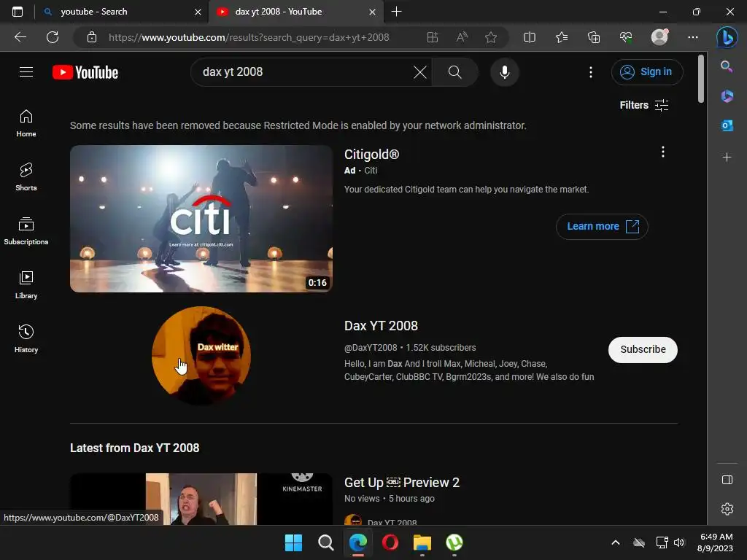The image size is (747, 560).
Task: Toggle the Edge sidebar visibility button
Action: (727, 480)
